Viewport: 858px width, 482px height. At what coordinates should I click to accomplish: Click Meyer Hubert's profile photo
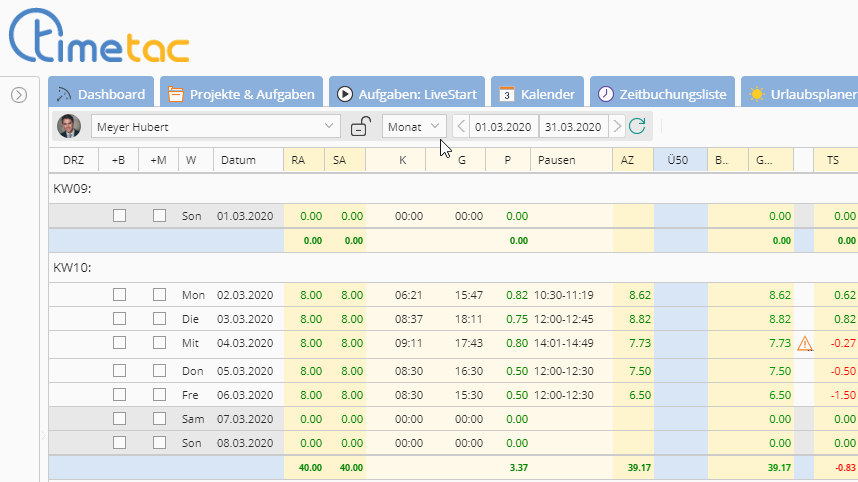[x=69, y=126]
